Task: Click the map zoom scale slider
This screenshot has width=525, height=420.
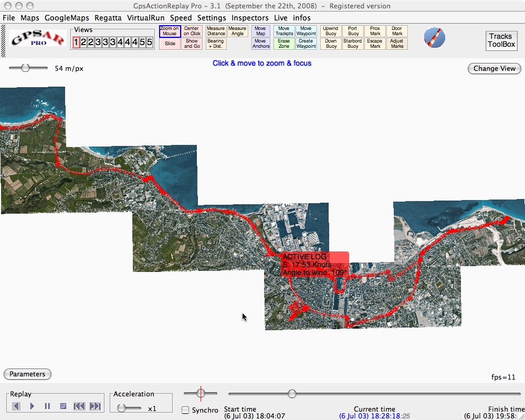Action: pos(28,68)
